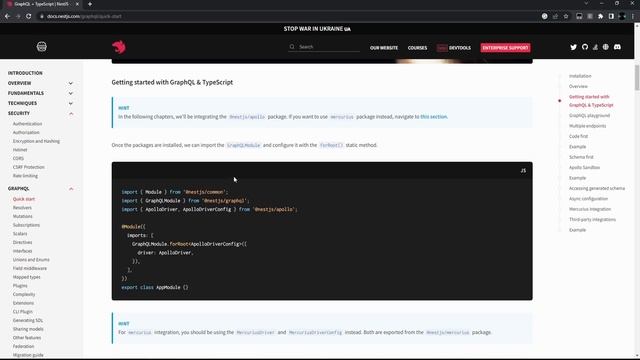Click the share page icon in address bar
Screen dimensions: 640x360
point(555,16)
